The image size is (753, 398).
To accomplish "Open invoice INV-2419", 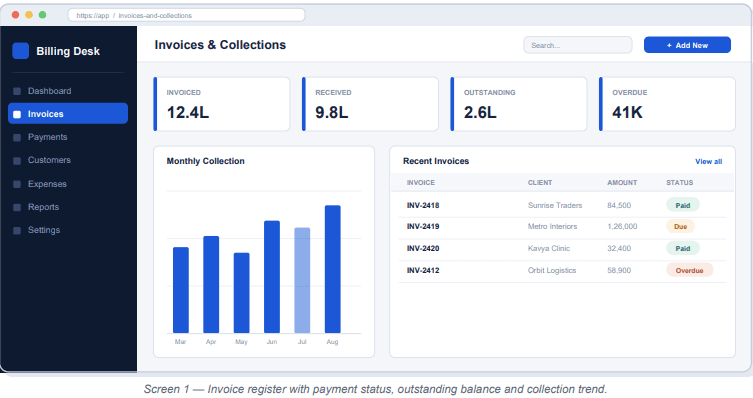I will coord(423,227).
